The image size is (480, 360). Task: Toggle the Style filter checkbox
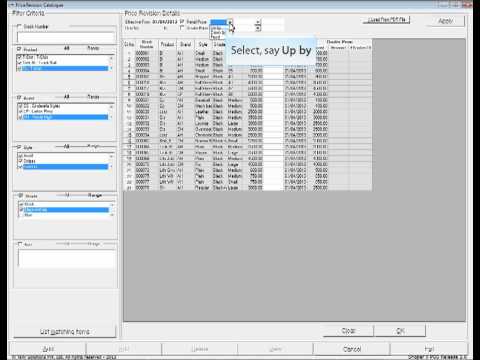(x=19, y=147)
